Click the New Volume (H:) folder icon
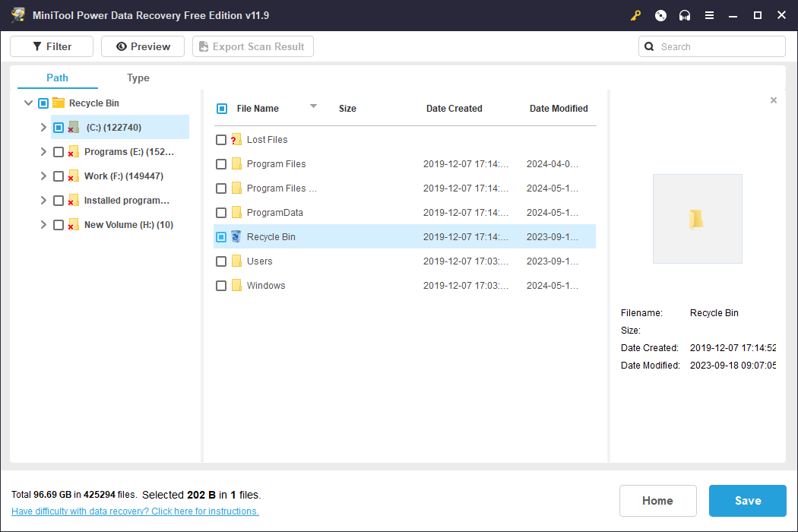Image resolution: width=798 pixels, height=532 pixels. pyautogui.click(x=73, y=224)
